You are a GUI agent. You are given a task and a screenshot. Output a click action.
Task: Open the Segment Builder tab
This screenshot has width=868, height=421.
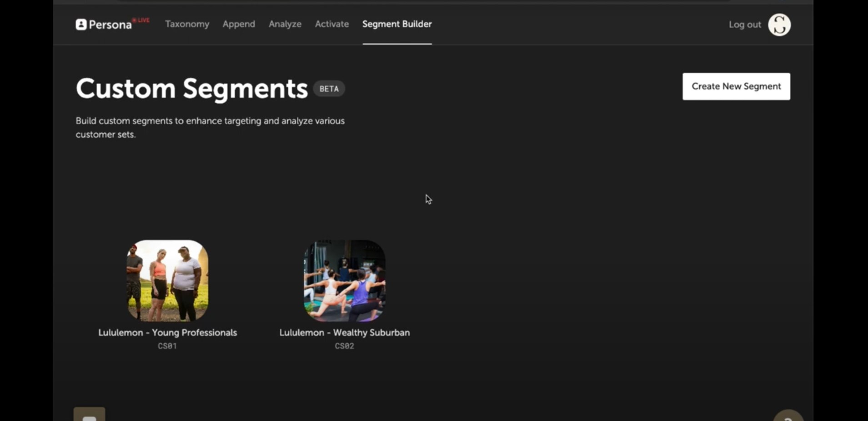tap(397, 24)
